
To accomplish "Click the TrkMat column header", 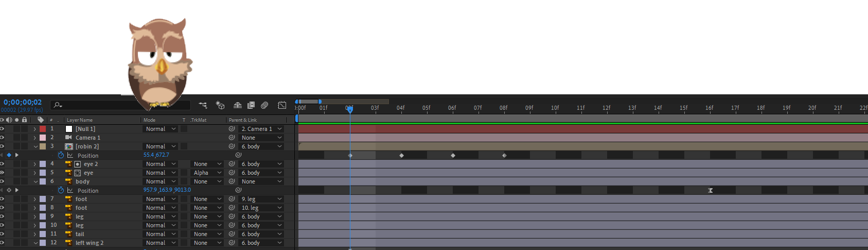I will (199, 120).
